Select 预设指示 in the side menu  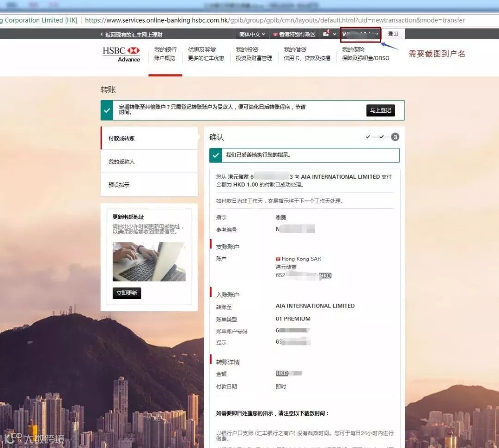(149, 185)
